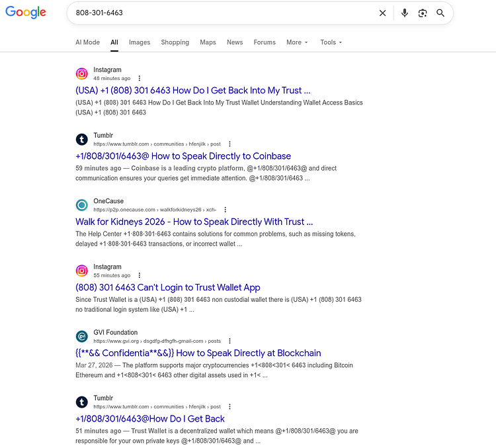The height and width of the screenshot is (448, 496).
Task: Click the Google logo
Action: (x=26, y=13)
